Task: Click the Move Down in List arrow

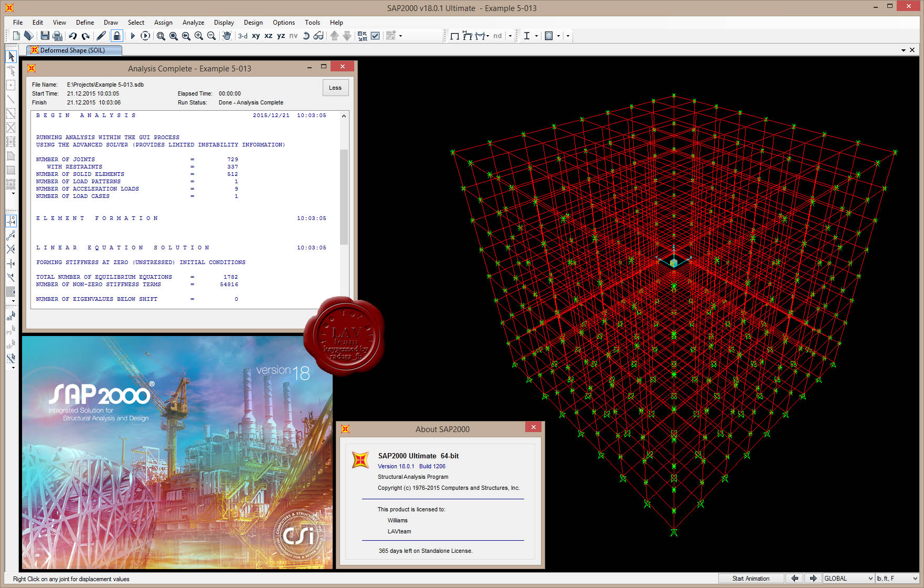Action: pyautogui.click(x=347, y=36)
